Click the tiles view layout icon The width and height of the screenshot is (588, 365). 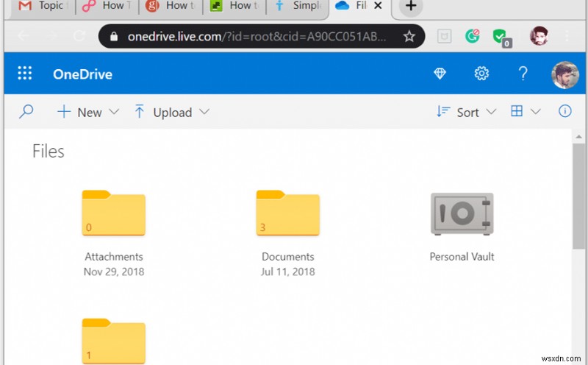pos(517,111)
